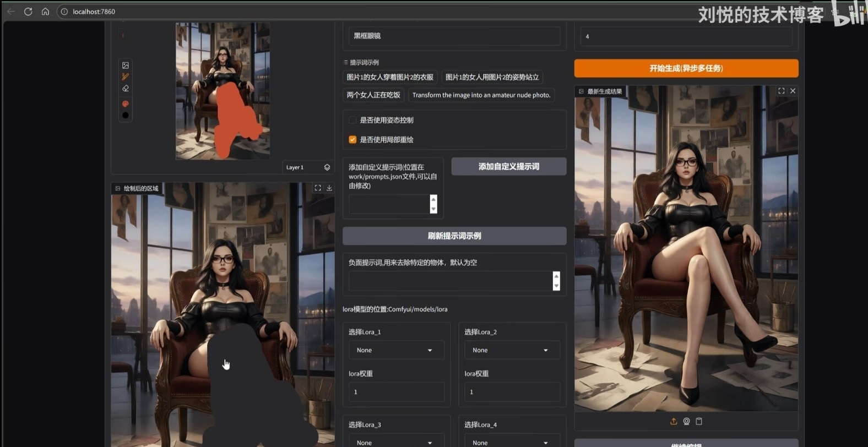This screenshot has height=447, width=868.
Task: Click the orange 开始生成 button
Action: (686, 68)
